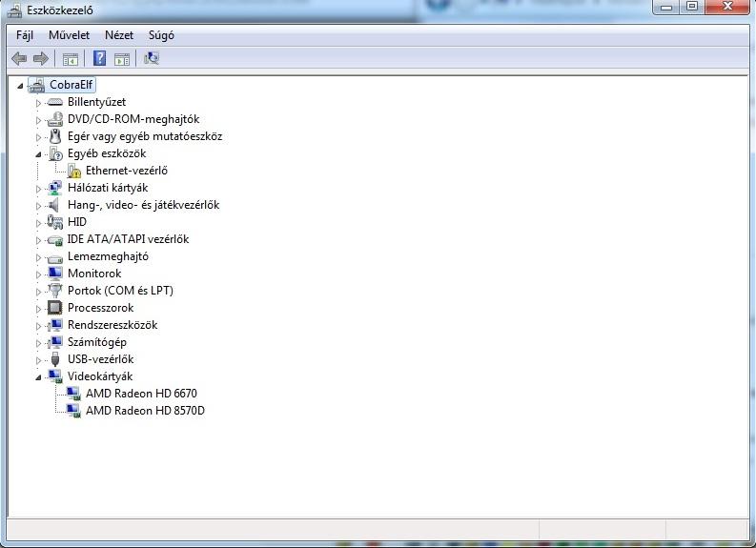Click the Egyéb eszközök question mark icon
Screen dimensions: 756x548
(56, 154)
